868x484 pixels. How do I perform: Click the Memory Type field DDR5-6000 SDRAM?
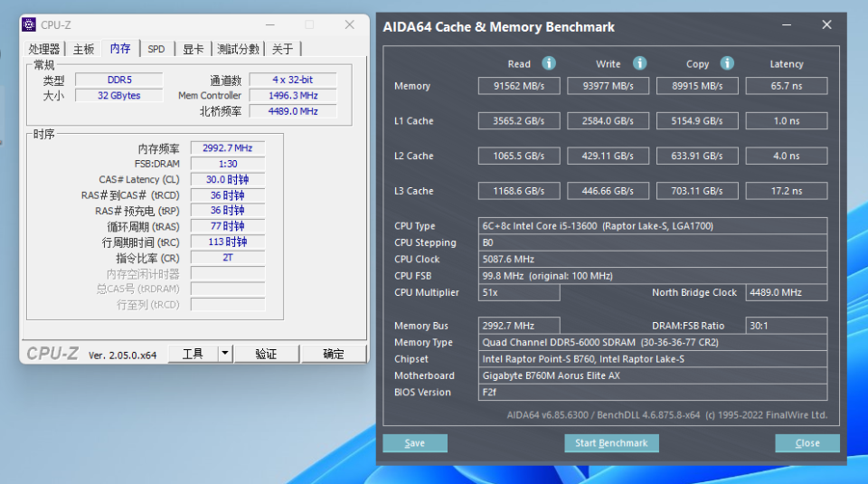[x=653, y=342]
